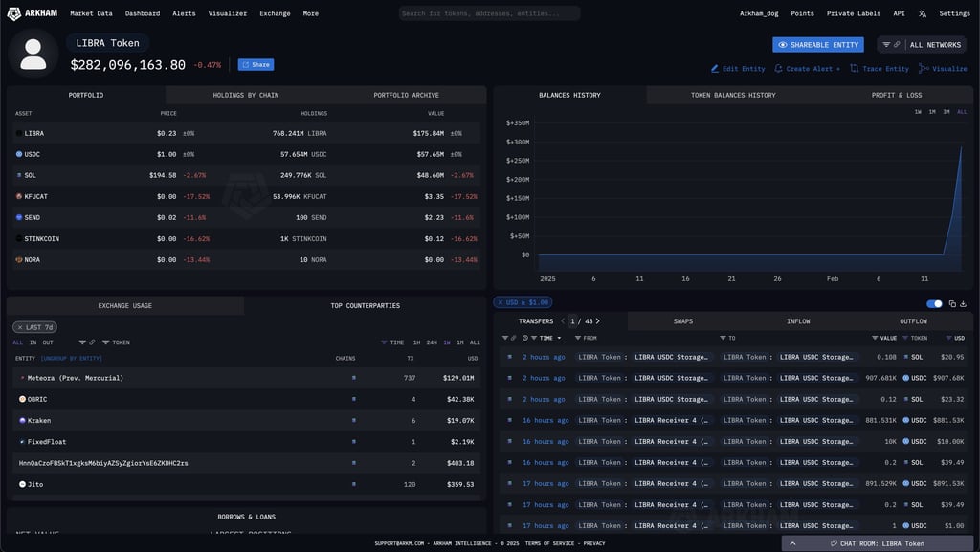Click the Solana chain icon in Meteora row
The width and height of the screenshot is (980, 552).
click(354, 378)
